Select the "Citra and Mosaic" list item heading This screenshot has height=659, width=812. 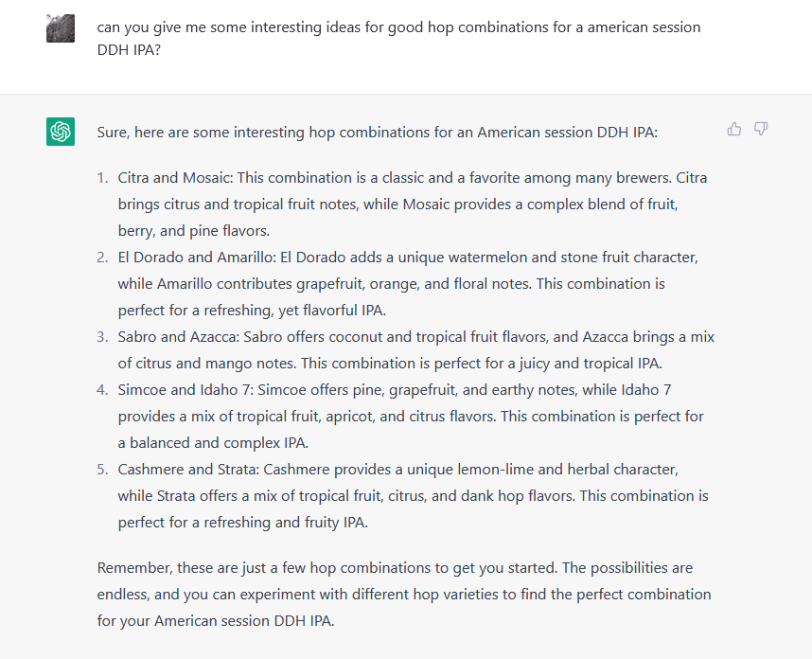[175, 178]
